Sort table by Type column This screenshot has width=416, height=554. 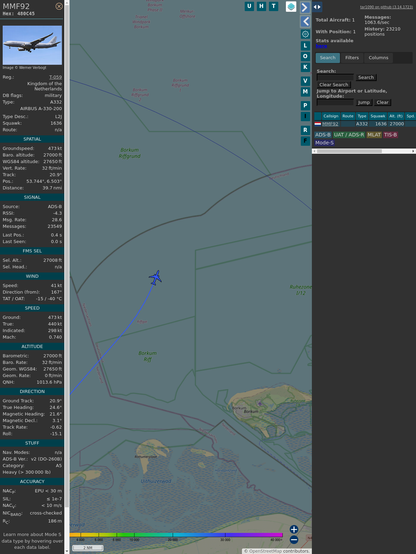[362, 116]
